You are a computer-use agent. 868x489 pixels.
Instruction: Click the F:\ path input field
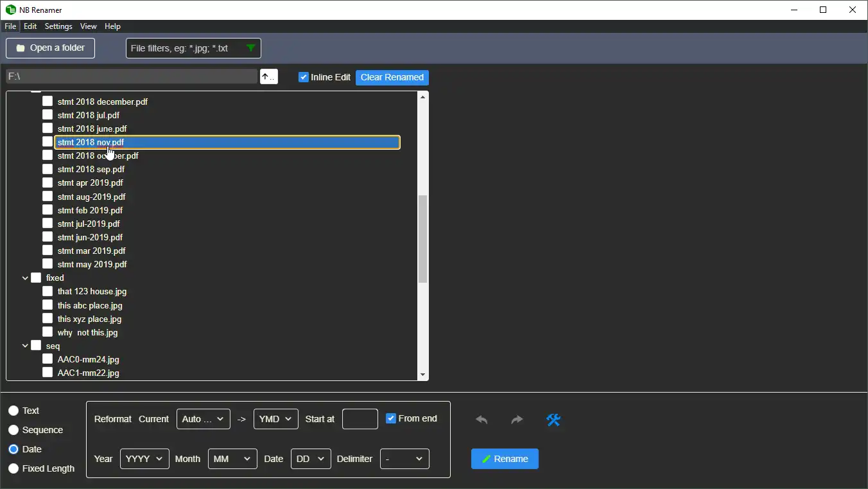point(132,76)
